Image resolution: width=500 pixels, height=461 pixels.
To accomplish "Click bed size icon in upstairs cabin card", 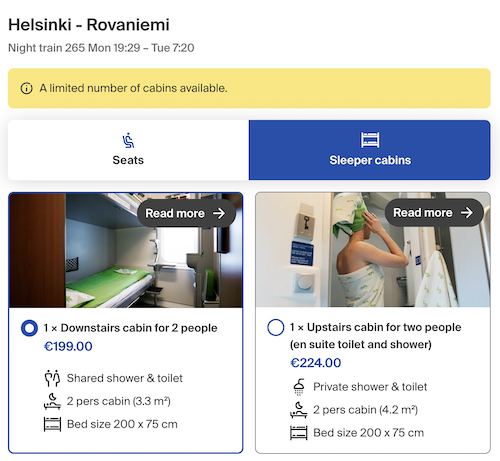I will [299, 433].
